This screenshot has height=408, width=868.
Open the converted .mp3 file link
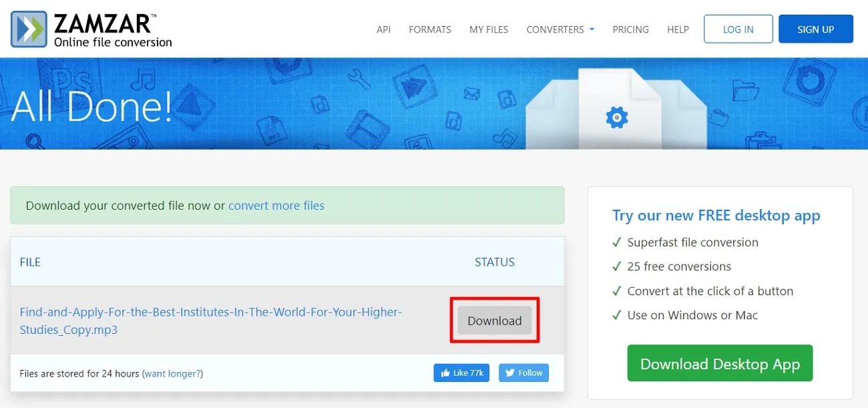[211, 321]
